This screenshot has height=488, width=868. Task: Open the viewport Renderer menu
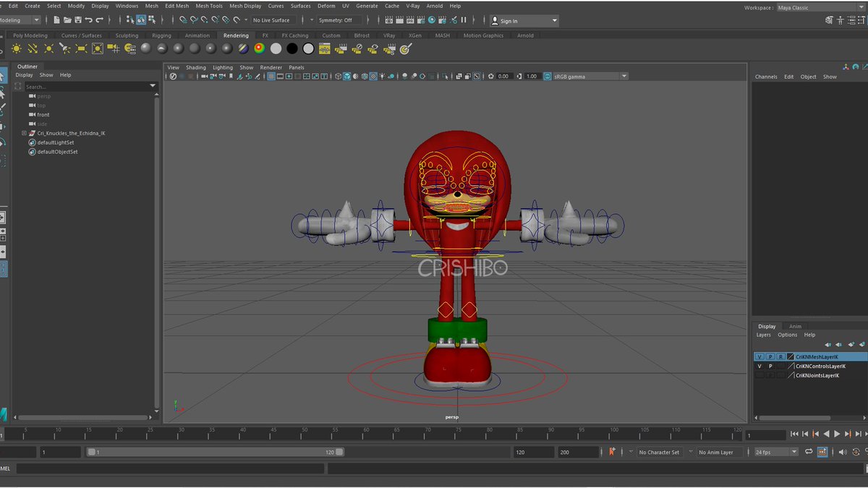point(271,67)
